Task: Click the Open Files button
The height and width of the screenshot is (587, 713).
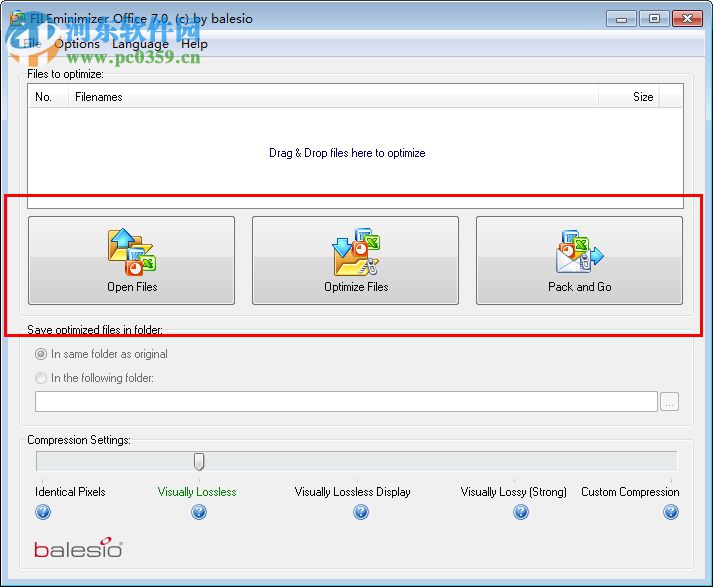Action: (131, 261)
